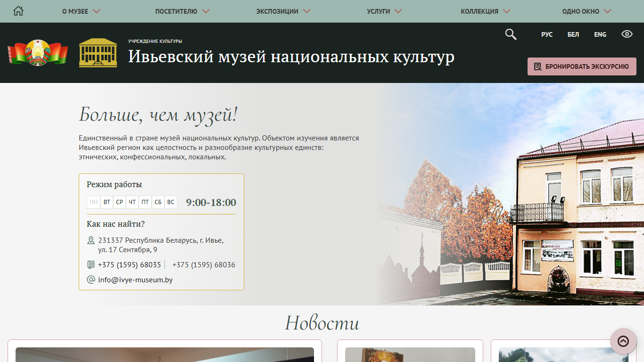
Task: Select the ПТ day box
Action: (145, 202)
